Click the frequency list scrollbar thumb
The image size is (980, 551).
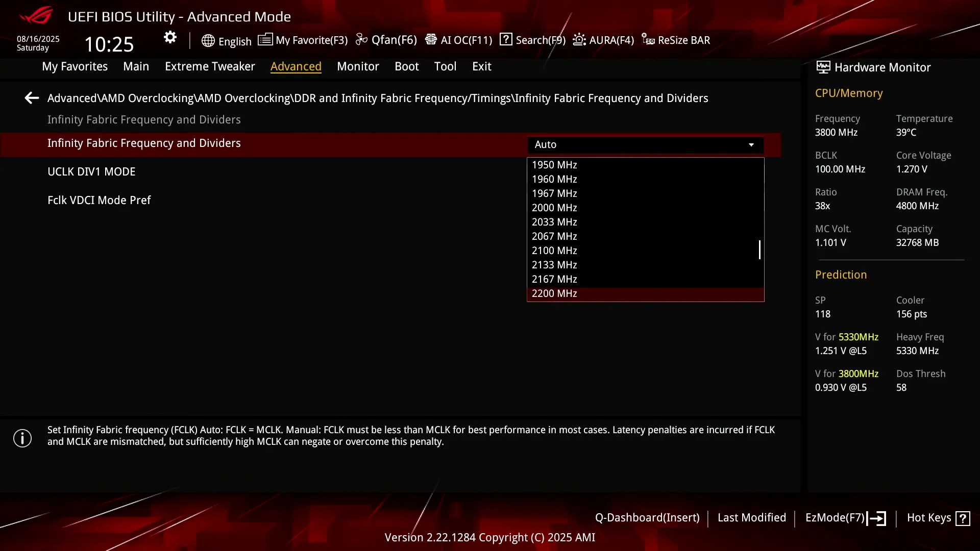759,250
